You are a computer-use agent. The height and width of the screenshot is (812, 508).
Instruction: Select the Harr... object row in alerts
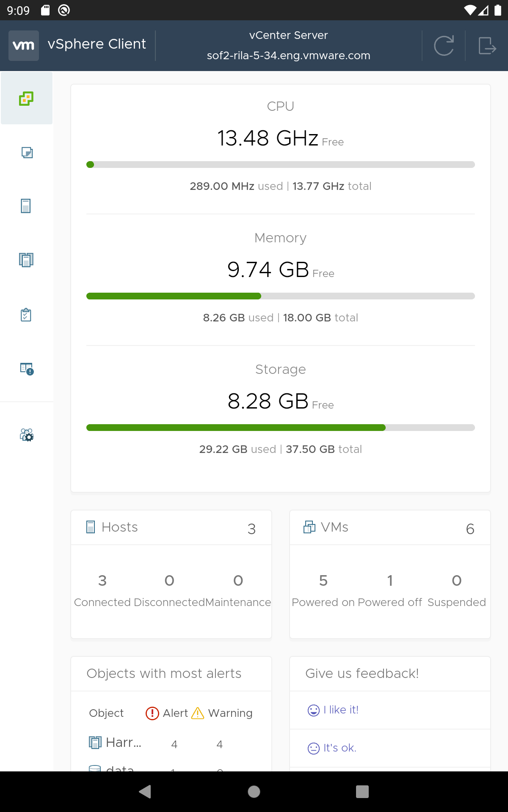pos(171,743)
